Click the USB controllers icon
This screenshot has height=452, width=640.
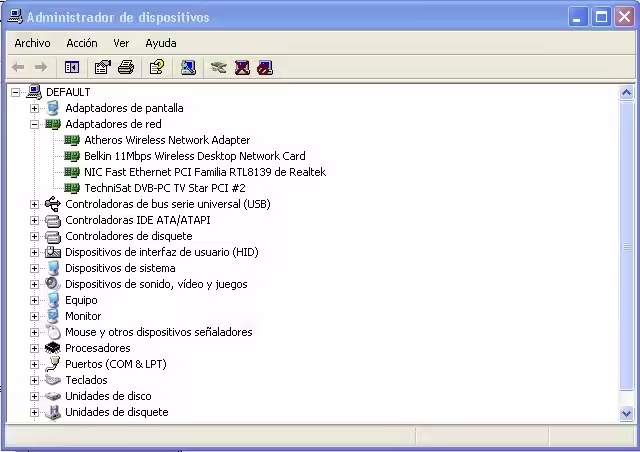[53, 204]
